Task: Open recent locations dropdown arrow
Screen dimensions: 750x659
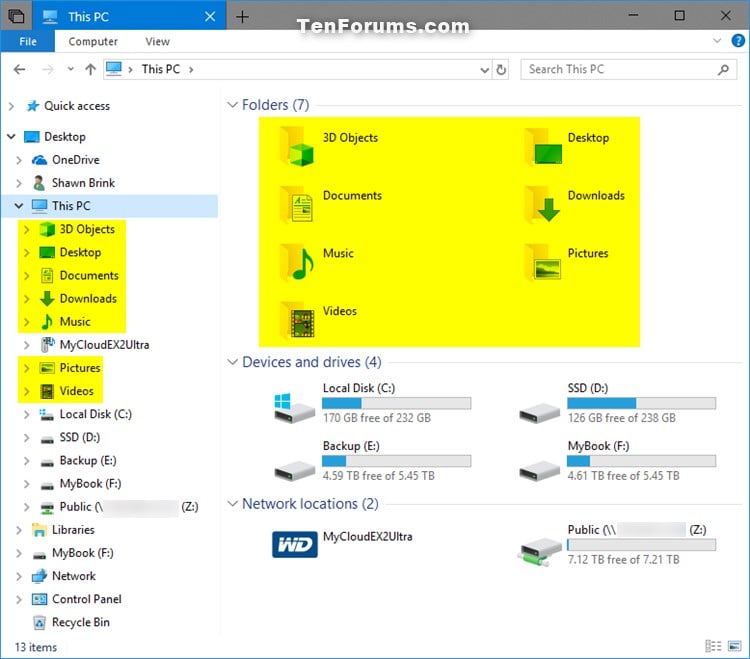Action: click(x=71, y=69)
